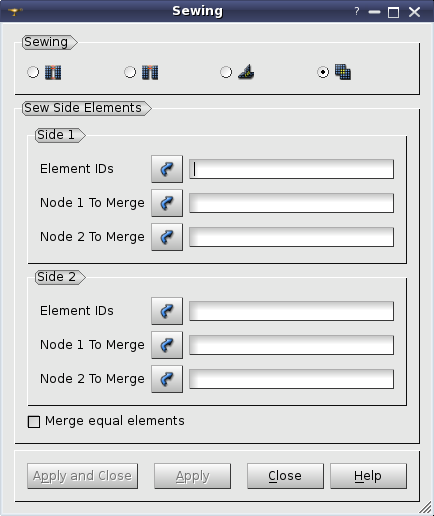
Task: Activate selection arrow for Side 2 Node 1
Action: (167, 345)
